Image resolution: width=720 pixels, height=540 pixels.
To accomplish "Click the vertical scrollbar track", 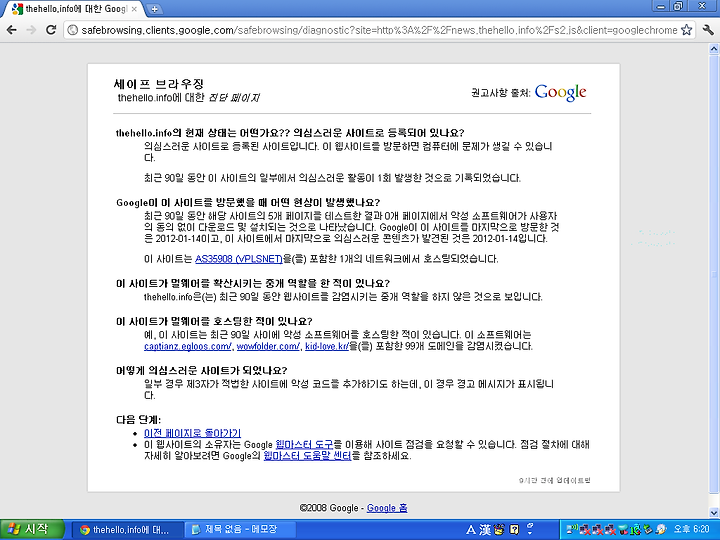I will click(714, 281).
